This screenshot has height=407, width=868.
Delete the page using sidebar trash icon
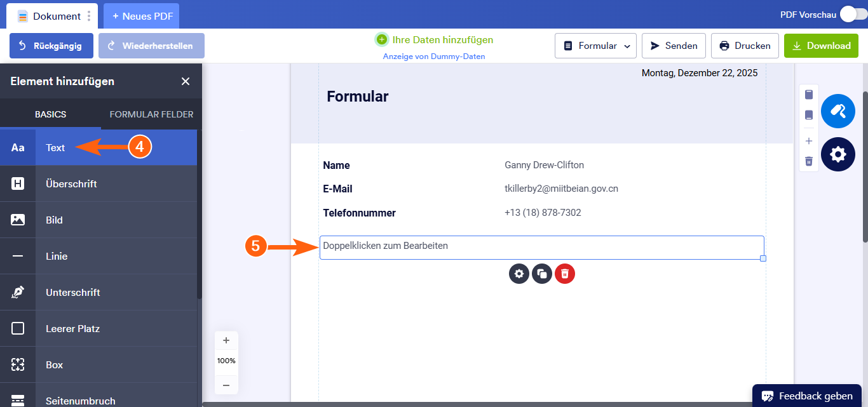(808, 161)
